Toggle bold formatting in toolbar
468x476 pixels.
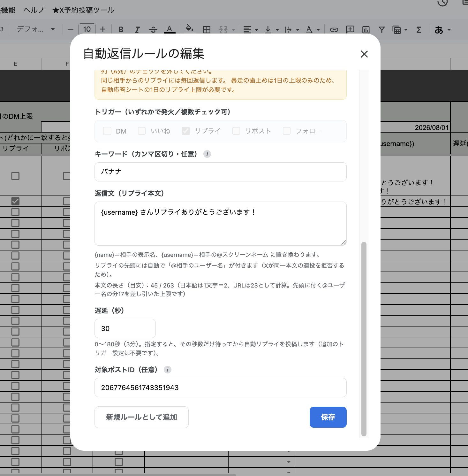[121, 30]
